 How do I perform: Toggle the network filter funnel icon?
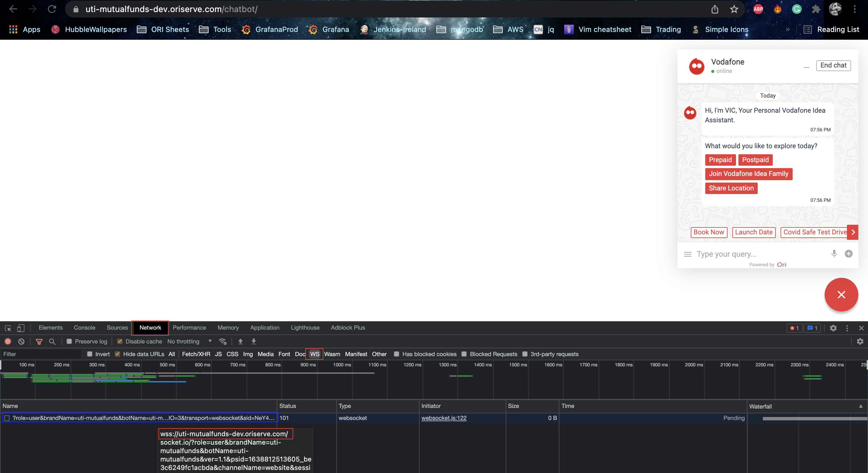click(39, 341)
